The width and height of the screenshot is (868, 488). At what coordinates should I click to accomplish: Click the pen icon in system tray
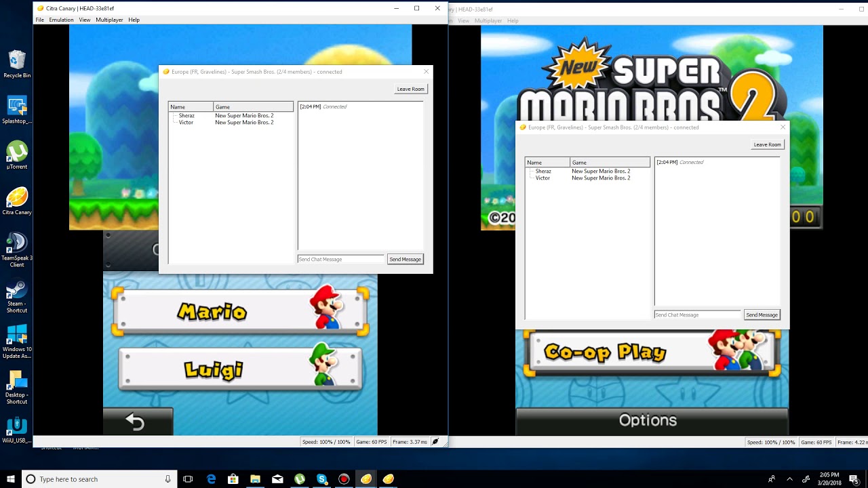tap(806, 479)
